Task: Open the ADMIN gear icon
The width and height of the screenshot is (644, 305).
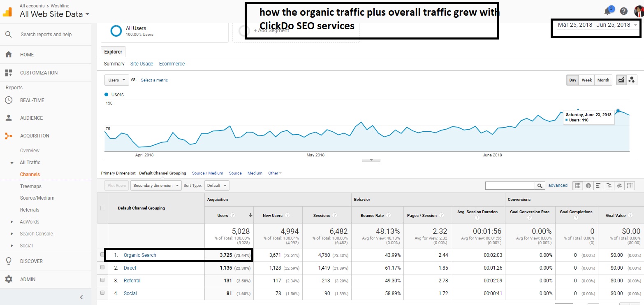Action: [9, 279]
